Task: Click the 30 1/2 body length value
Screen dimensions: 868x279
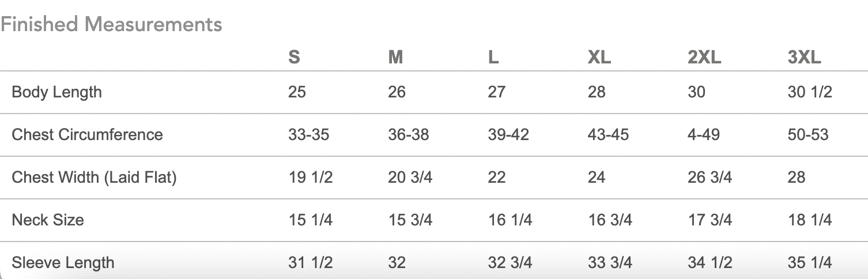Action: pyautogui.click(x=810, y=92)
